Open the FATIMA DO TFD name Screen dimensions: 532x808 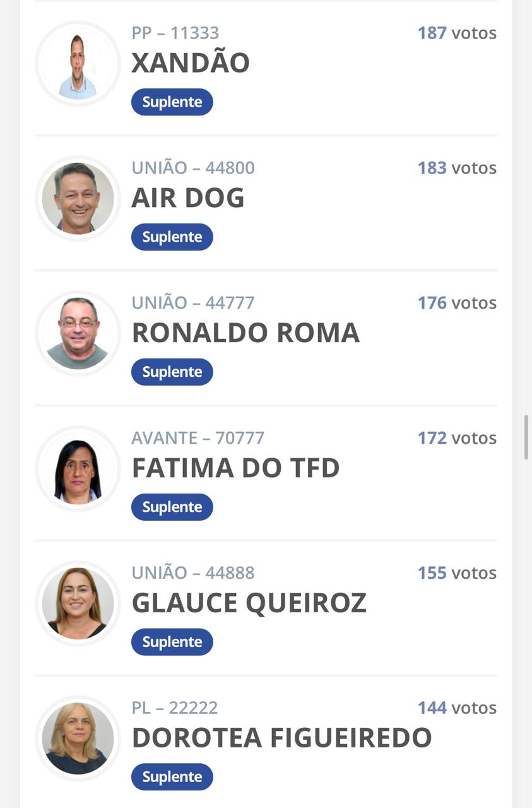[235, 468]
